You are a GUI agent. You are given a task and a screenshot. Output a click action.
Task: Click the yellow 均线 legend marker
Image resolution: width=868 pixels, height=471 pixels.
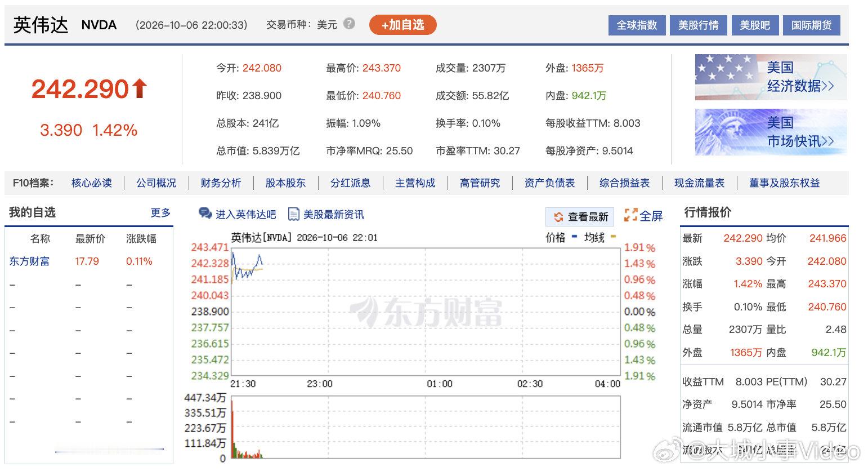tap(613, 237)
